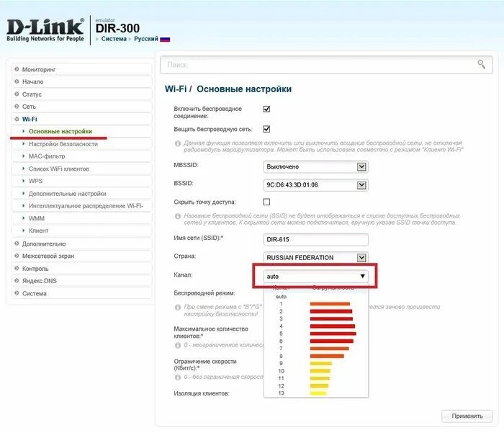Click the Russian flag language icon
Viewport: 504px width, 433px height.
coord(165,39)
